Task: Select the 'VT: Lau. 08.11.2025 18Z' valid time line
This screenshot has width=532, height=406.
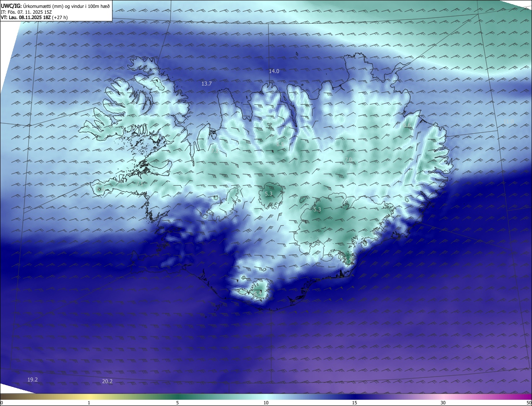Action: coord(34,17)
